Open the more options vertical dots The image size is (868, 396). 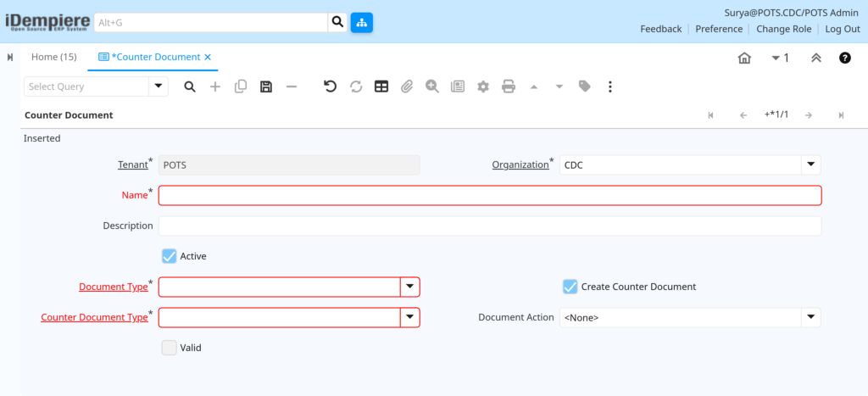pos(610,87)
